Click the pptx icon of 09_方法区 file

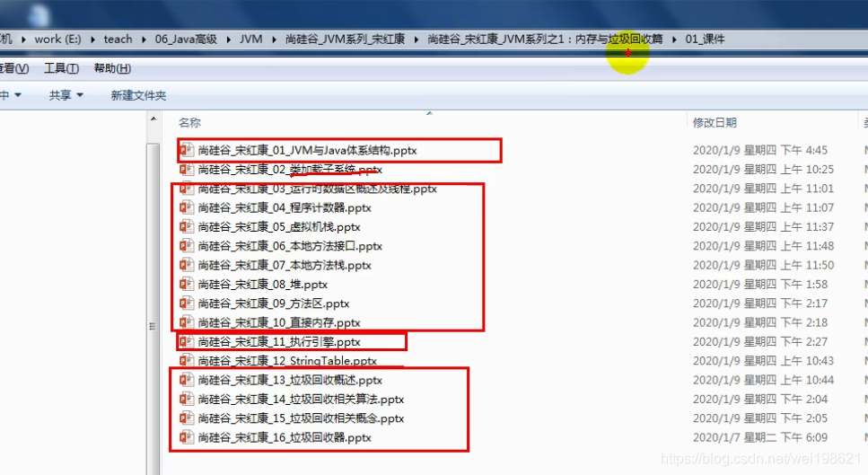click(187, 303)
